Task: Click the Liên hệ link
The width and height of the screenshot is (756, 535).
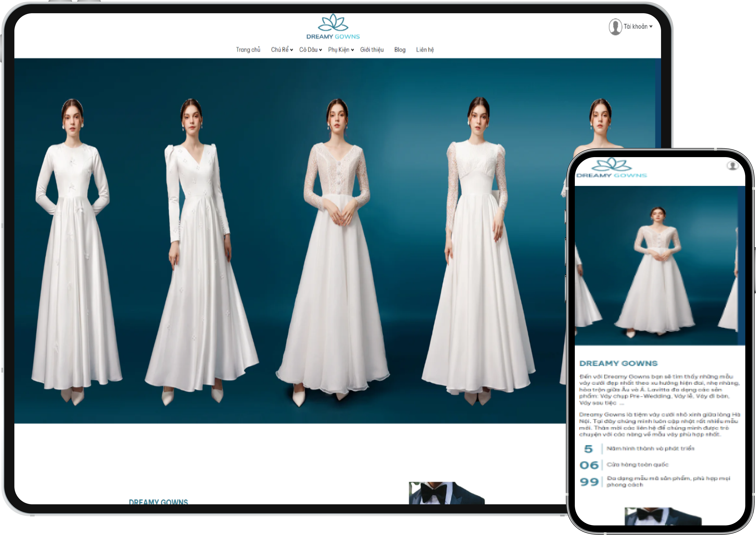Action: tap(425, 50)
